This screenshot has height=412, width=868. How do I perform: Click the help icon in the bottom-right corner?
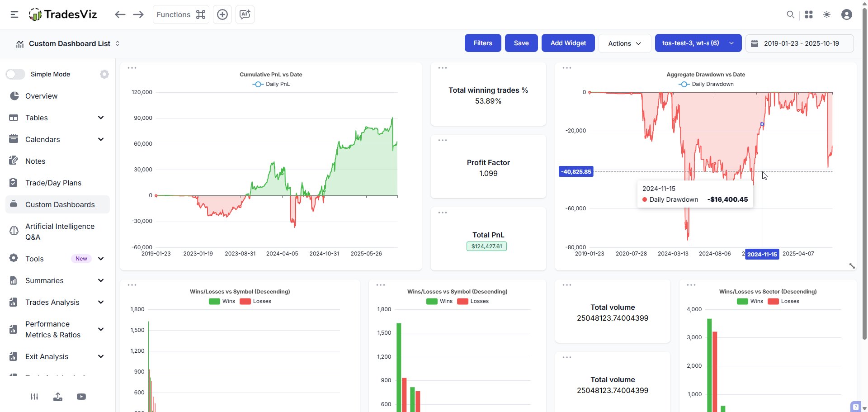[x=855, y=407]
